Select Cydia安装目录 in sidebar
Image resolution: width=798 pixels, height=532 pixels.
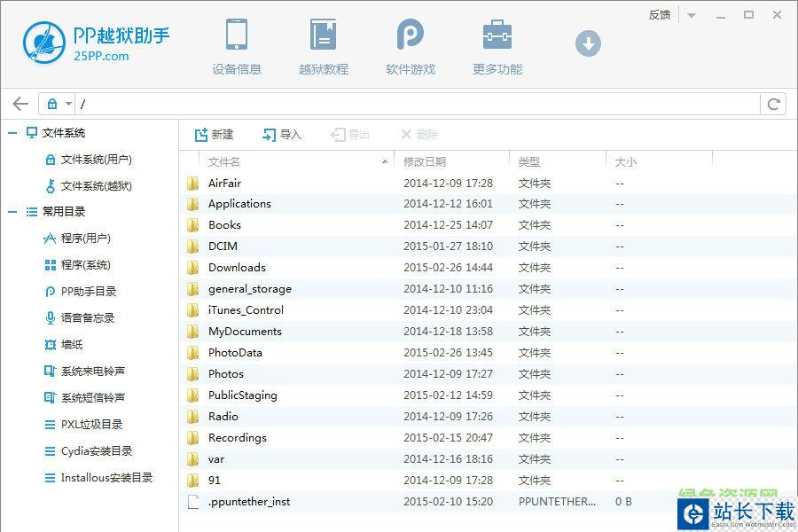(96, 451)
